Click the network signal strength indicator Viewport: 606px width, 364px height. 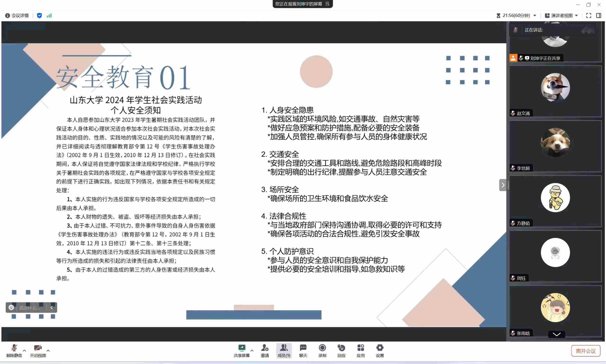(49, 15)
